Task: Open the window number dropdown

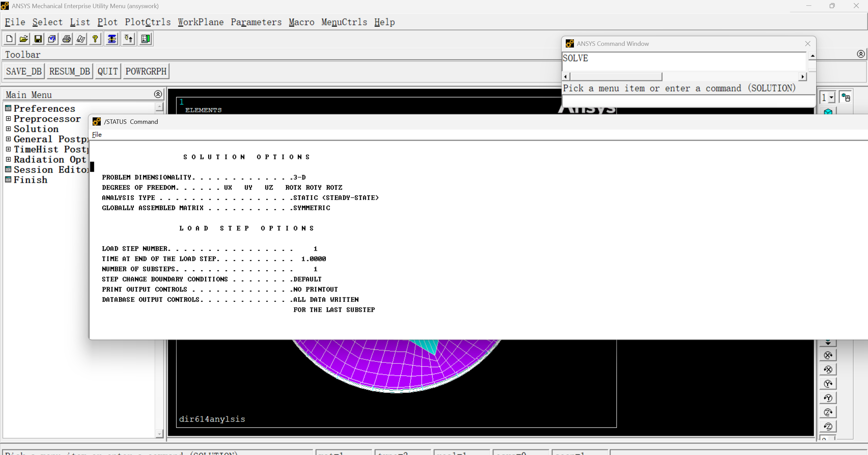Action: (x=831, y=98)
